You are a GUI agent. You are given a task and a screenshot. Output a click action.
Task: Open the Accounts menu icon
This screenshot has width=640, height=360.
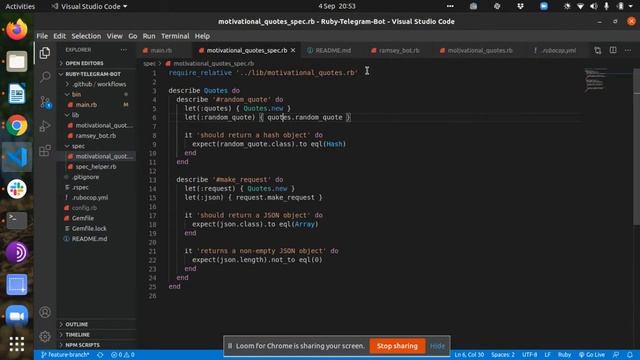coord(45,312)
